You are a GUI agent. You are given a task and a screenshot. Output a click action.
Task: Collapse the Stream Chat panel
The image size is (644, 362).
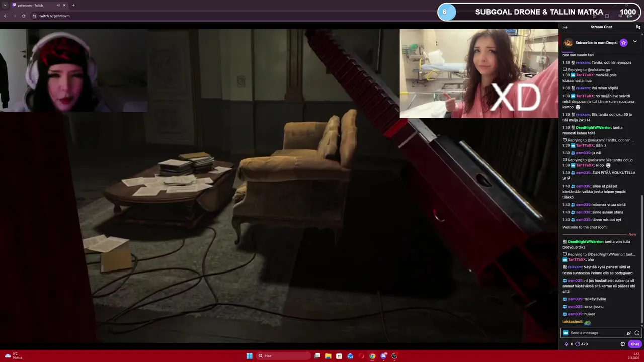point(565,27)
